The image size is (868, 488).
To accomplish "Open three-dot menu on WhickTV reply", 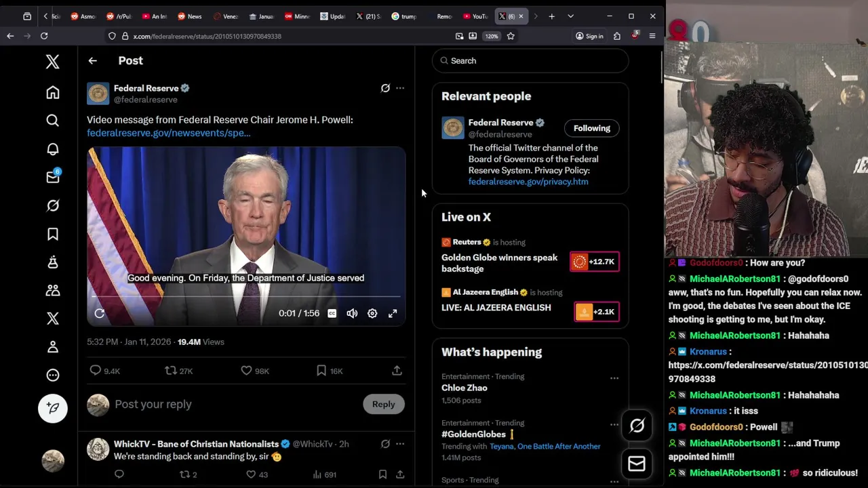I will pos(400,444).
